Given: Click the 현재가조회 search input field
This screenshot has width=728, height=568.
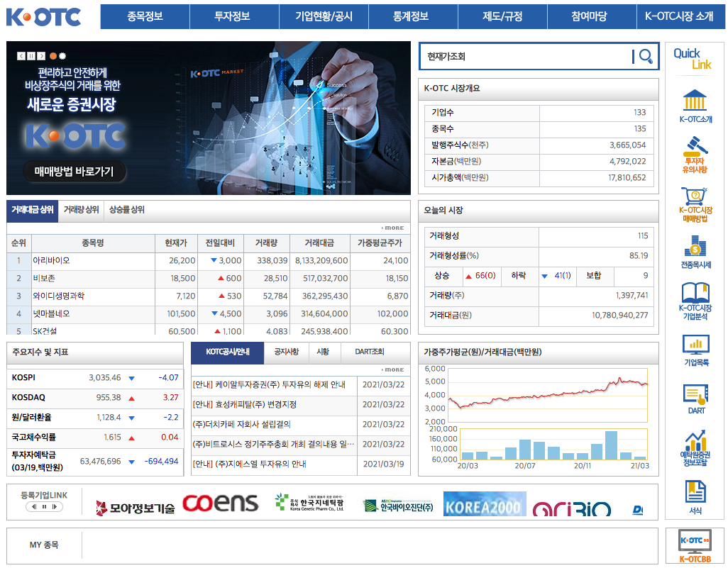Looking at the screenshot, I should pos(527,57).
